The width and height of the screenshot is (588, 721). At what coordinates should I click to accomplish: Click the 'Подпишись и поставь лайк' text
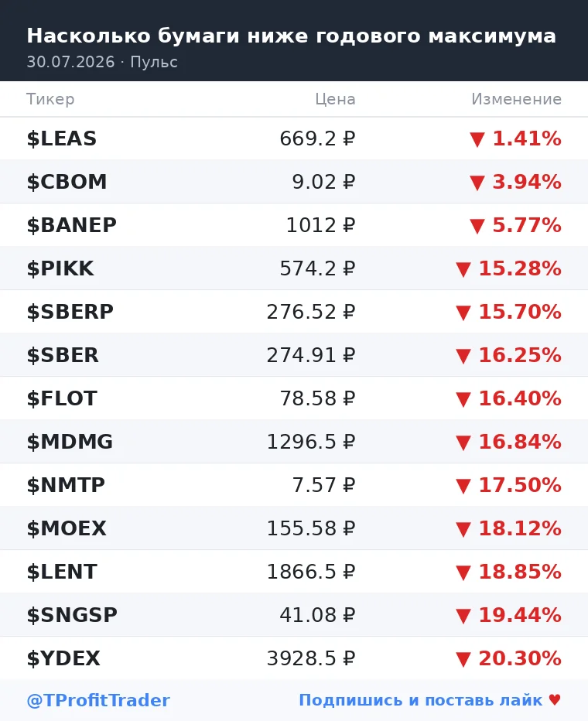[421, 700]
